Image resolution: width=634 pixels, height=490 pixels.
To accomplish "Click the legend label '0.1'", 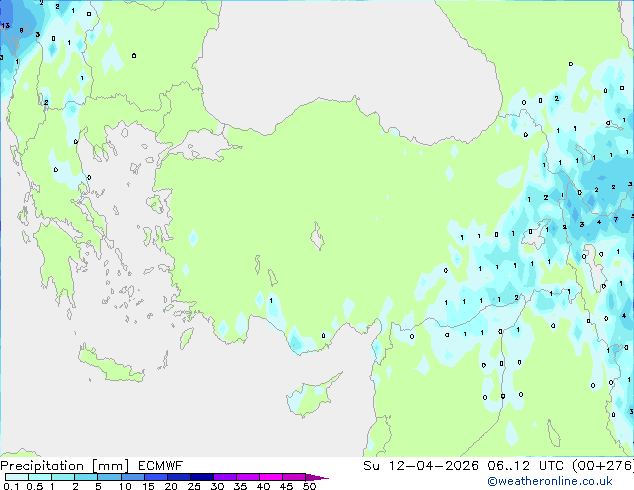I will coord(11,486).
